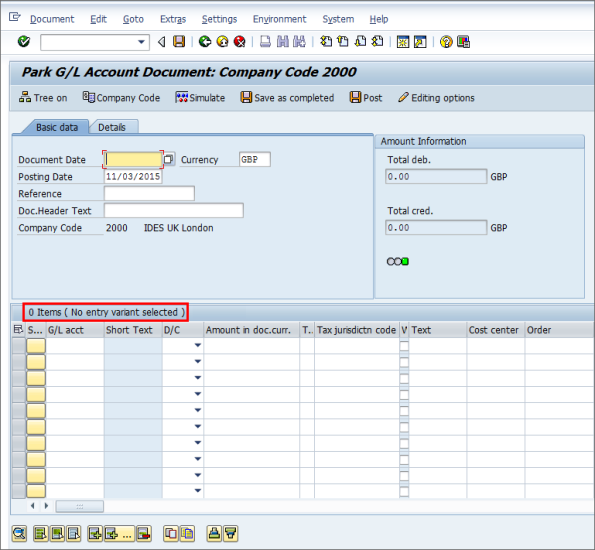The image size is (595, 550).
Task: Switch to the Details tab
Action: [112, 127]
